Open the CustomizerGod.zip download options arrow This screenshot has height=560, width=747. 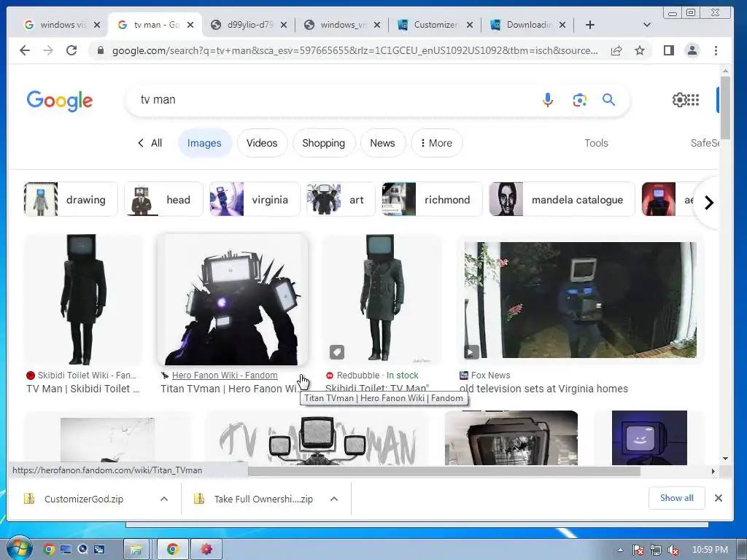click(x=164, y=499)
